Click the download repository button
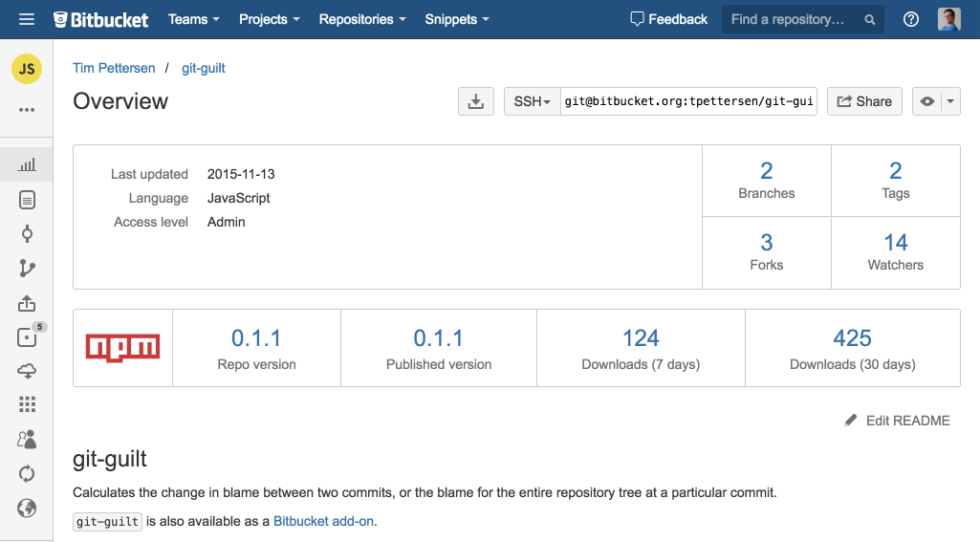Screen dimensions: 980x542 point(475,101)
